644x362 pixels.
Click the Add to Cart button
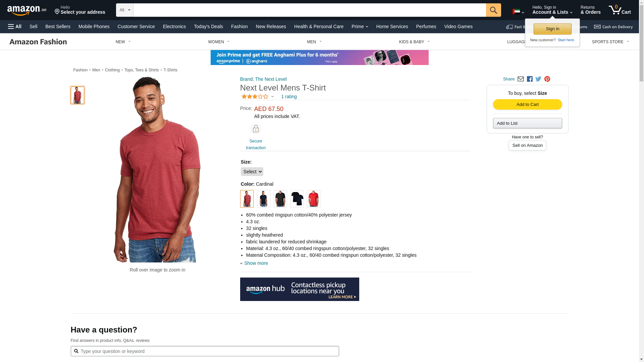tap(527, 105)
